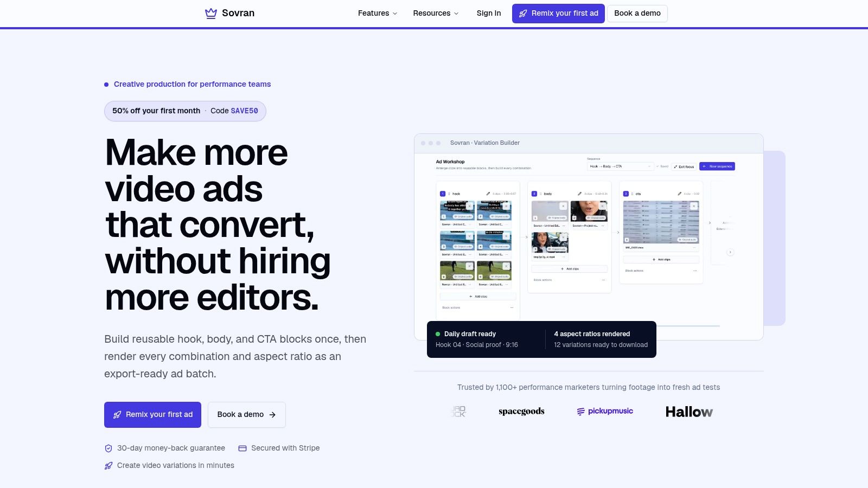Image resolution: width=868 pixels, height=488 pixels.
Task: Click header Remix your first ad button
Action: click(x=558, y=14)
